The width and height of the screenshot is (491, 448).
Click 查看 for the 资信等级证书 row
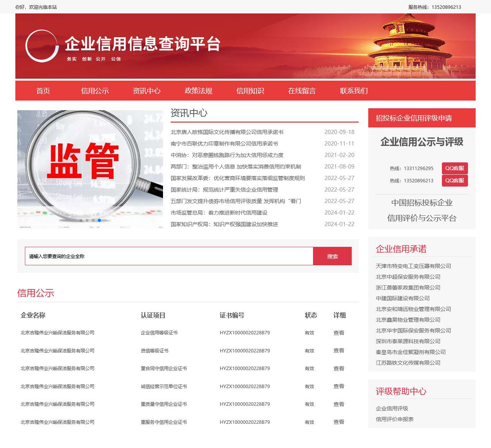pos(339,350)
